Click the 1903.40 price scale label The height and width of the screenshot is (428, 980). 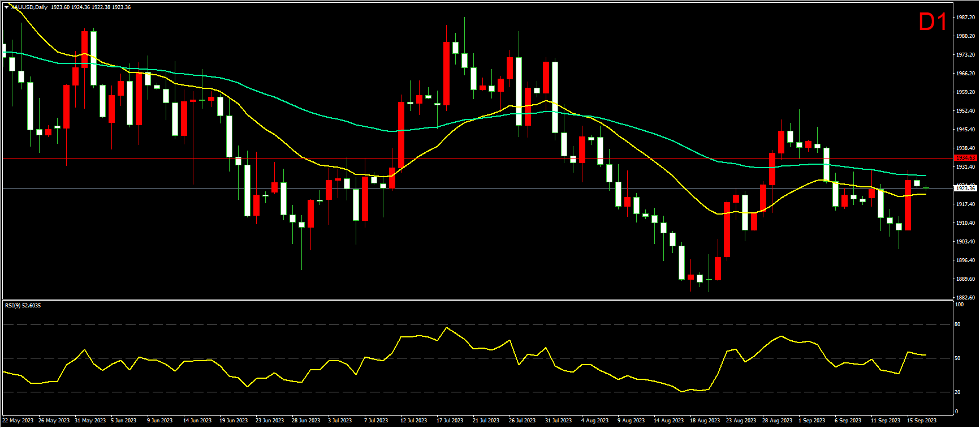tap(965, 242)
